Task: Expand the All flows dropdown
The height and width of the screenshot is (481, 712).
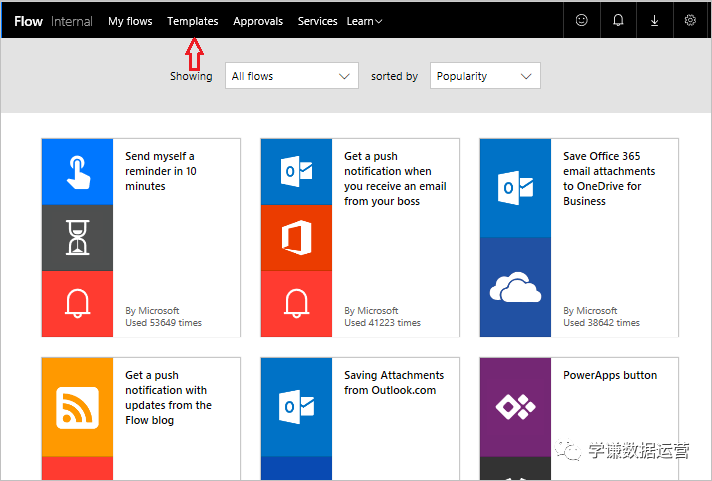Action: [291, 76]
